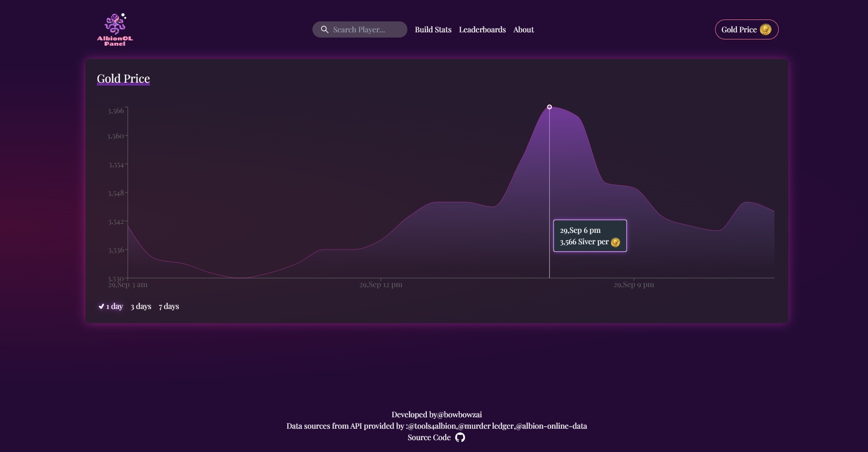This screenshot has width=868, height=452.
Task: Click the highlighted peak marker on the chart
Action: (549, 107)
